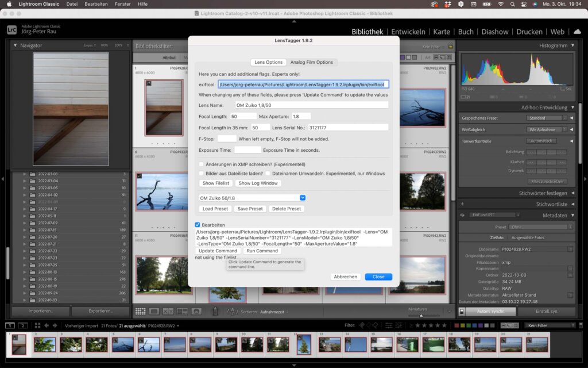Viewport: 588px width, 368px height.
Task: Open the Karte module
Action: pos(442,32)
